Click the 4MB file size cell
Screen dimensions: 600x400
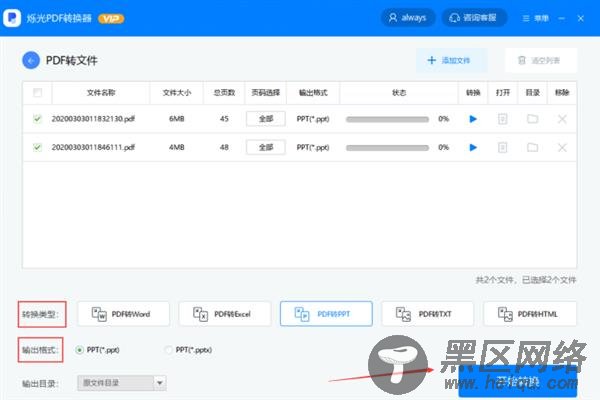click(x=176, y=147)
